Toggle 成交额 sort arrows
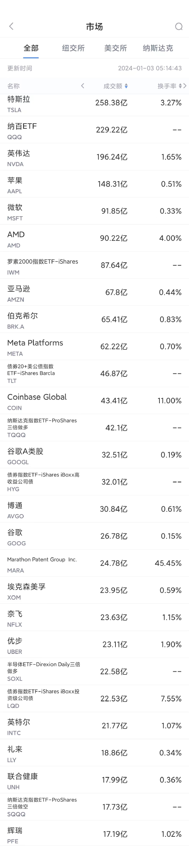Image resolution: width=189 pixels, height=868 pixels. pyautogui.click(x=126, y=86)
